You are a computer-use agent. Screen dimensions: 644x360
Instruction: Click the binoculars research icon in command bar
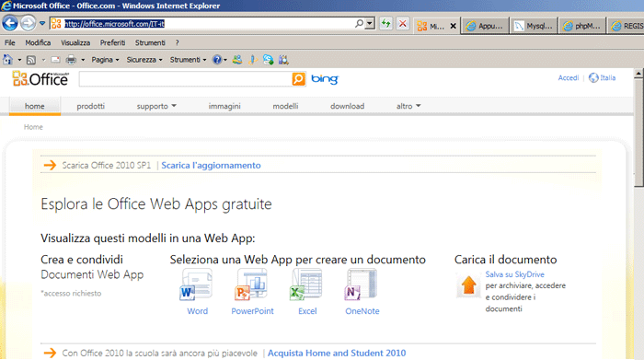pos(283,60)
